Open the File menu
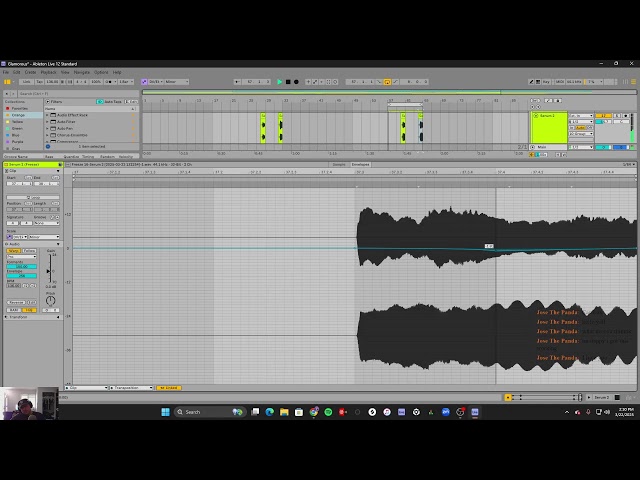 click(6, 72)
